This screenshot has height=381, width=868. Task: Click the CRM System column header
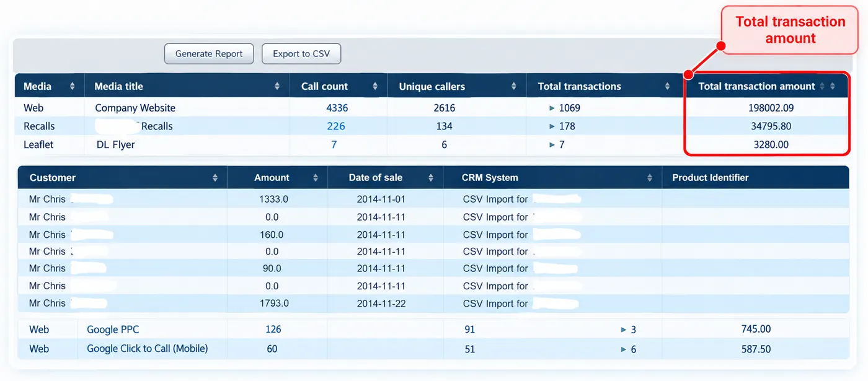click(x=552, y=178)
